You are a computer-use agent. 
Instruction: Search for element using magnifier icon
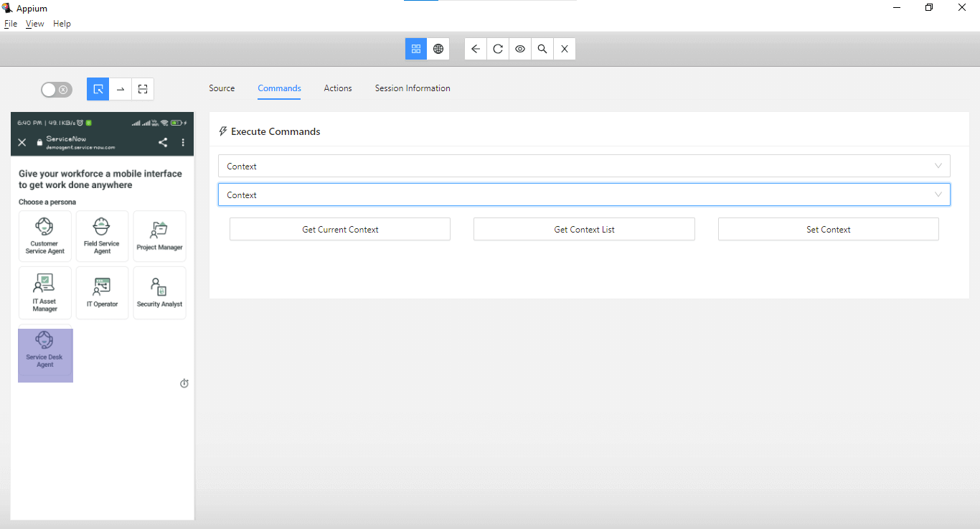point(542,49)
